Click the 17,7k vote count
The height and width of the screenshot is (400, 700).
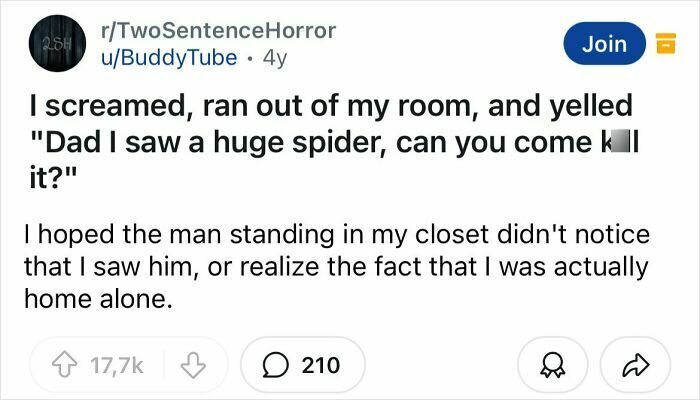point(117,365)
